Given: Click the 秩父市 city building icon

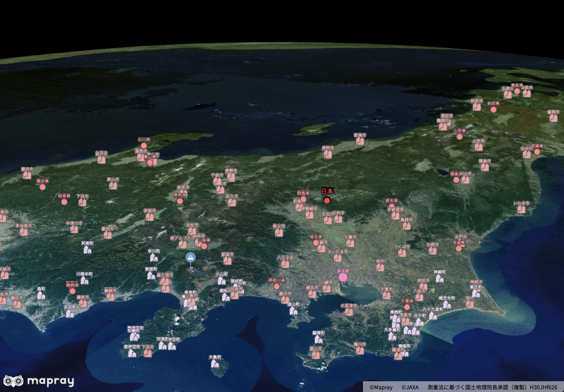Looking at the screenshot, I should tap(279, 233).
